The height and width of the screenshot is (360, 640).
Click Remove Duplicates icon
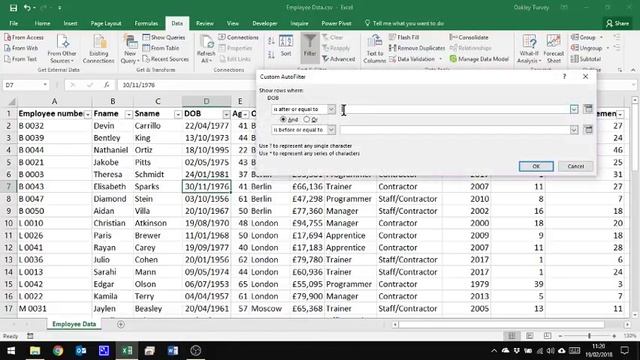[392, 48]
